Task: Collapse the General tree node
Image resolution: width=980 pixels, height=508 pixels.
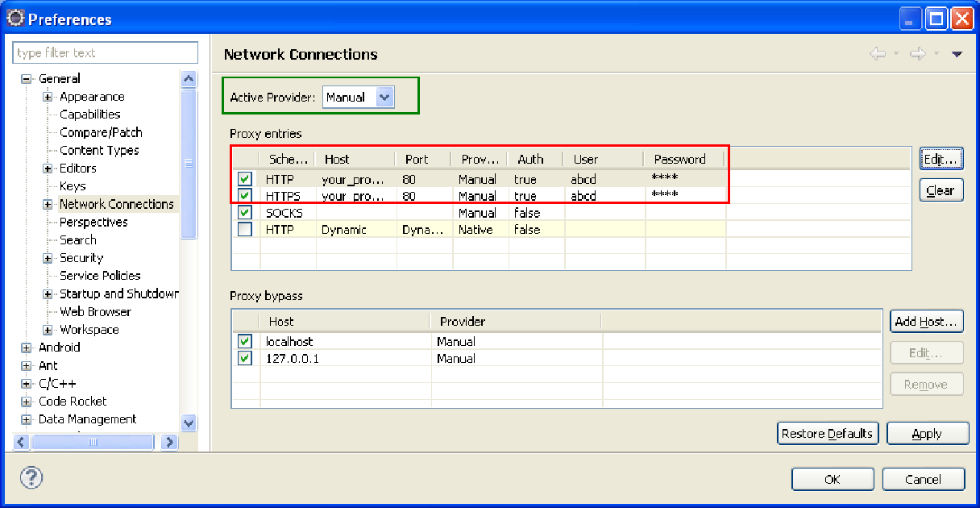Action: click(x=27, y=79)
